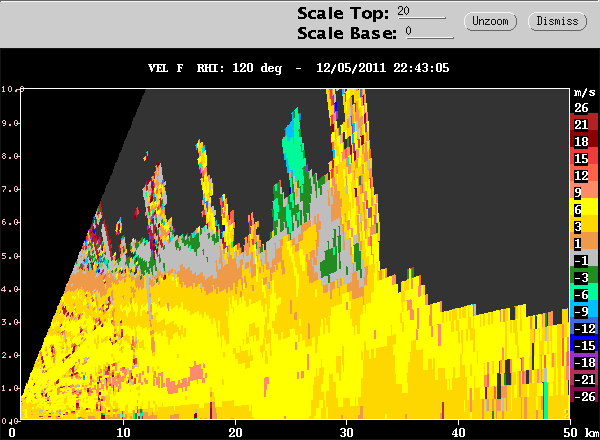This screenshot has height=440, width=600.
Task: Click the -26 m/s legend entry
Action: (581, 396)
